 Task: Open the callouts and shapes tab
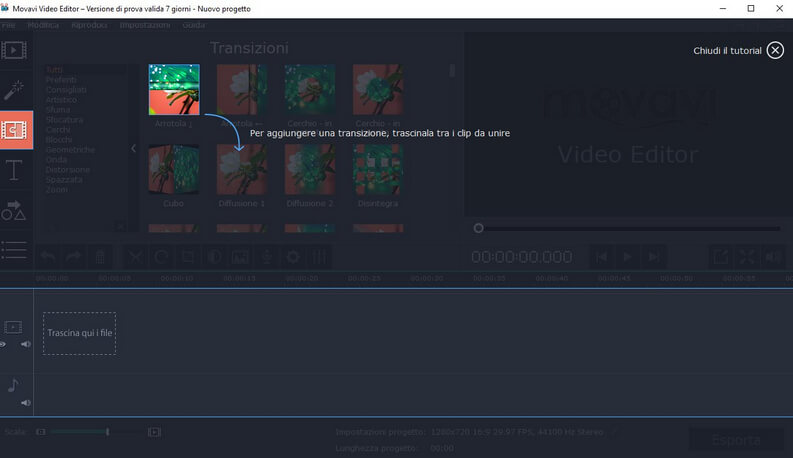[x=14, y=210]
